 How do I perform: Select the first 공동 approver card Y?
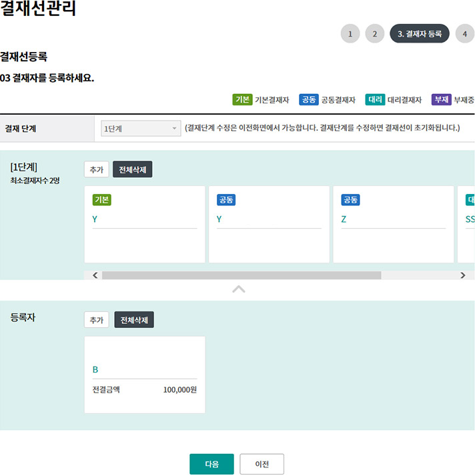(x=269, y=223)
